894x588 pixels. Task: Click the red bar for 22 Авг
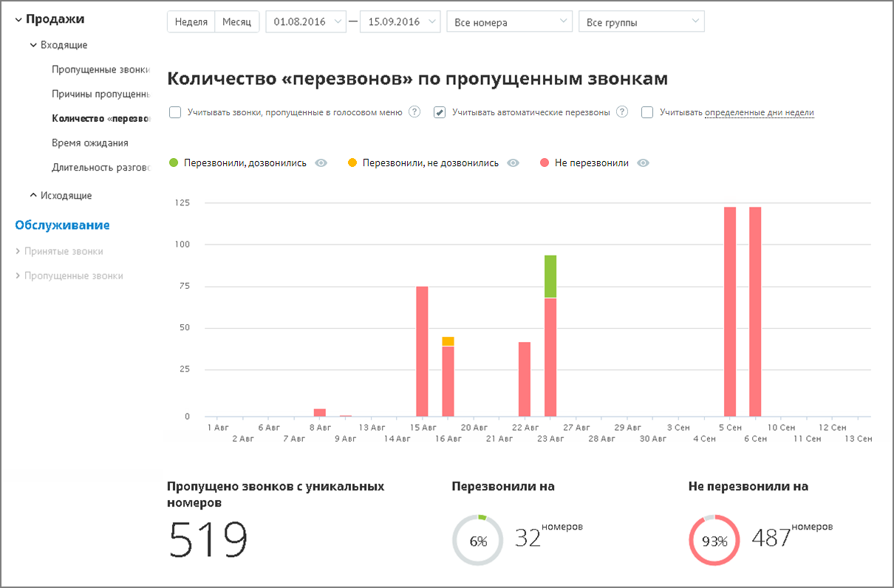(x=525, y=380)
